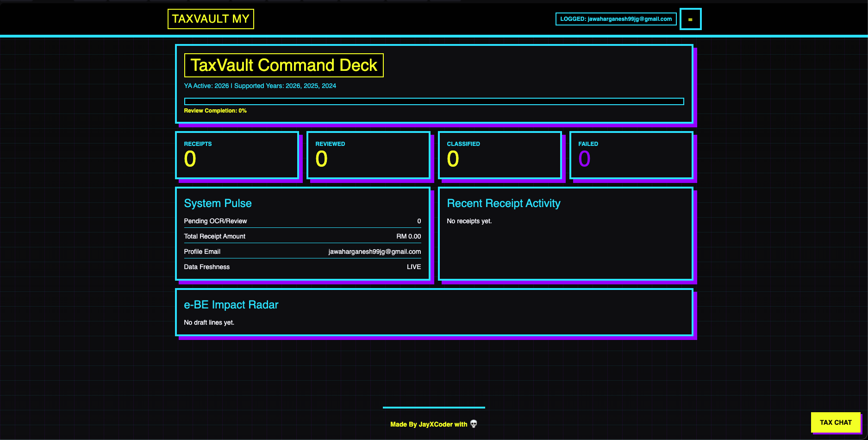Click the System Pulse heading
868x440 pixels.
click(218, 203)
